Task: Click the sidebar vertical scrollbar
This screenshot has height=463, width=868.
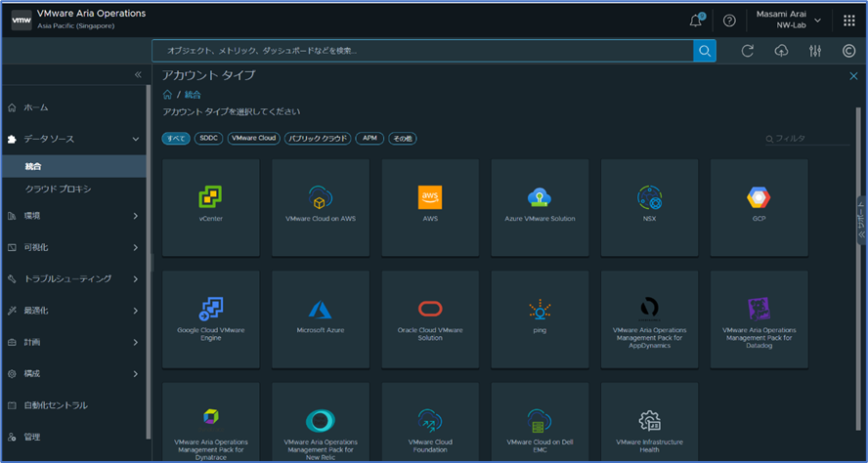Action: tap(148, 262)
